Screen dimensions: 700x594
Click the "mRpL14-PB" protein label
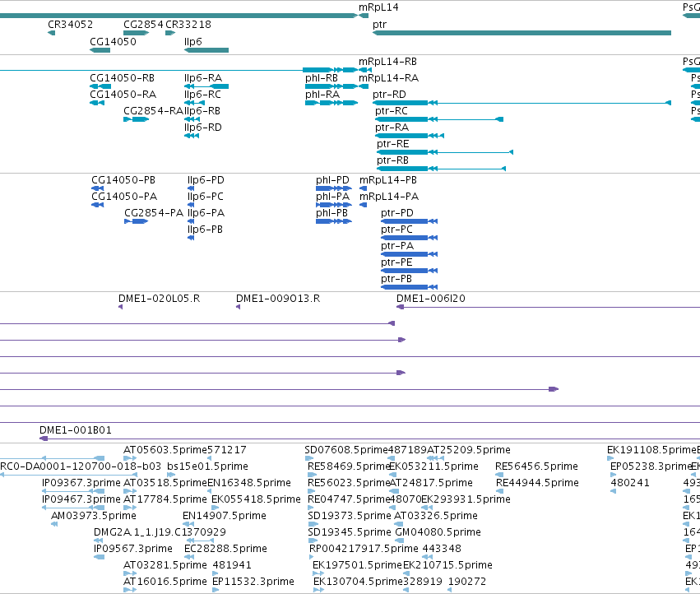click(388, 180)
